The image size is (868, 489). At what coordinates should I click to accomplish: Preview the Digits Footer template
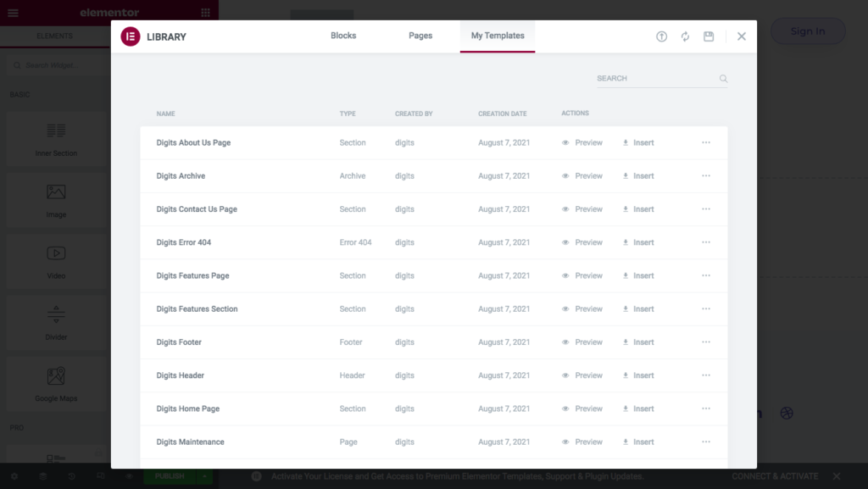click(x=581, y=342)
